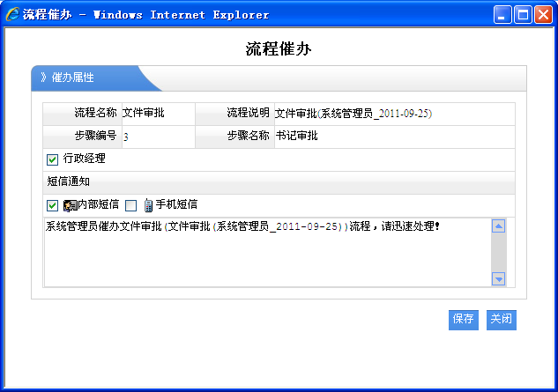558x392 pixels.
Task: Click the double-arrow icon beside 催办属性
Action: [x=43, y=78]
